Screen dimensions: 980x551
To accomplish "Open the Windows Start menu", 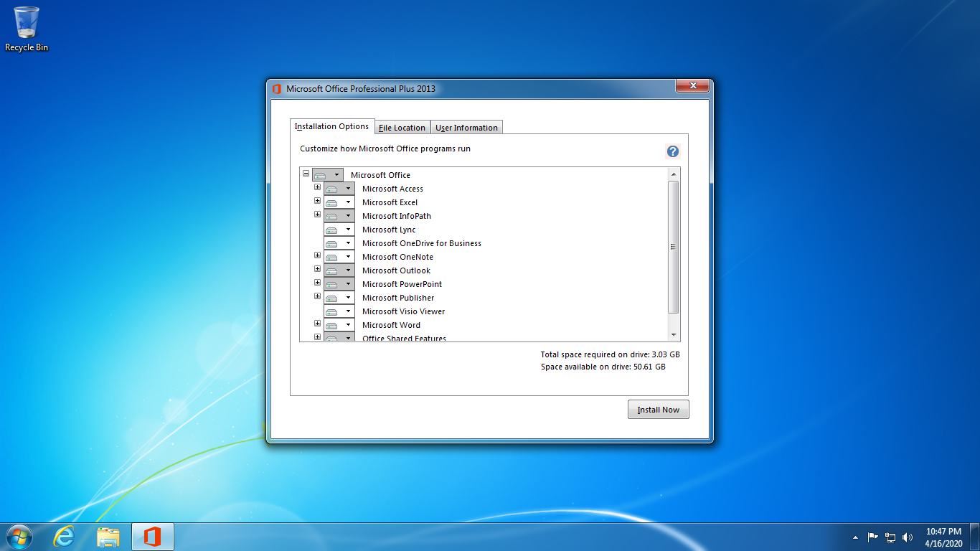I will 19,537.
